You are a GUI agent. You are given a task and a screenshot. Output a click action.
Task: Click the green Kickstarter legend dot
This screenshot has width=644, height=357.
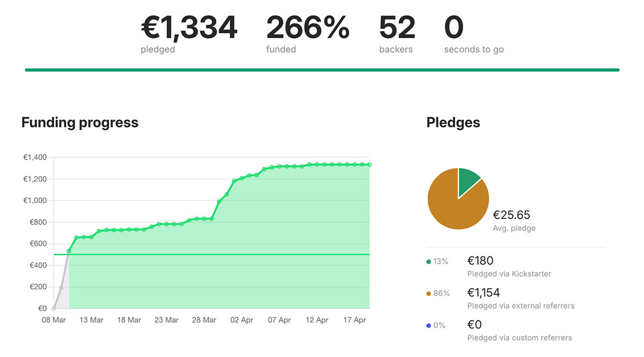[428, 262]
